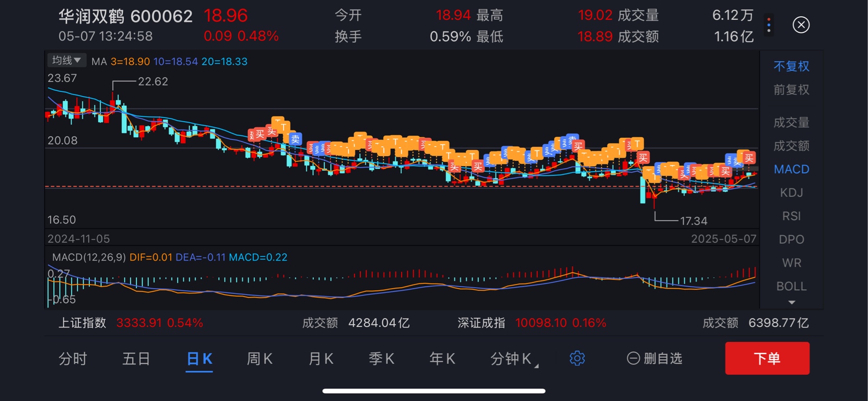Switch to 月K monthly tab
Image resolution: width=868 pixels, height=401 pixels.
click(321, 359)
